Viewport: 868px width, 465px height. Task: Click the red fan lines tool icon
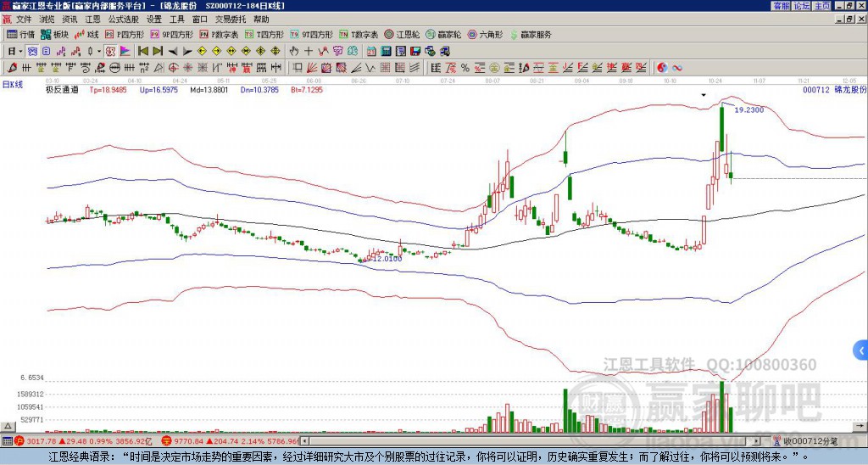[311, 68]
